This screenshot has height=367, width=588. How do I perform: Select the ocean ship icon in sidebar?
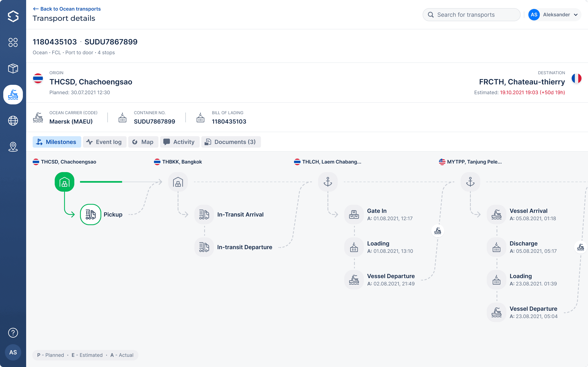pyautogui.click(x=13, y=95)
